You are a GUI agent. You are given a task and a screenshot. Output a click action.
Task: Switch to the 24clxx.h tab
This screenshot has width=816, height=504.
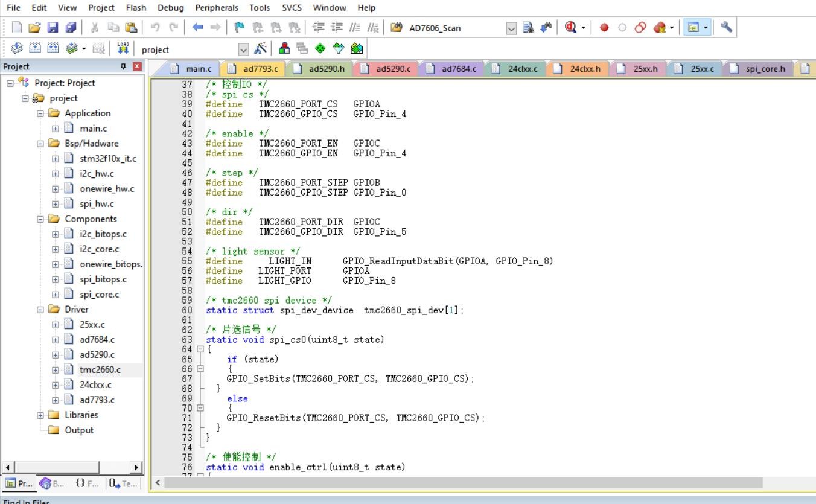pos(578,69)
